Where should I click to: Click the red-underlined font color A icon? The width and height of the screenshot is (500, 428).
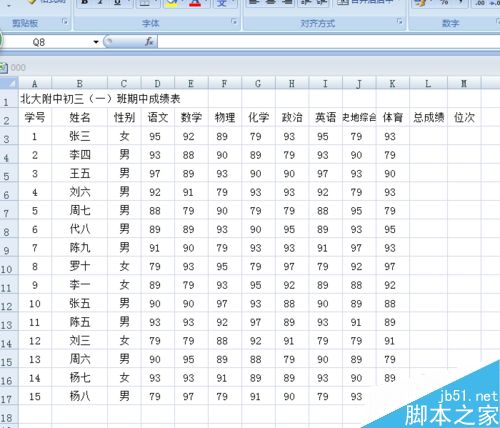[x=195, y=3]
